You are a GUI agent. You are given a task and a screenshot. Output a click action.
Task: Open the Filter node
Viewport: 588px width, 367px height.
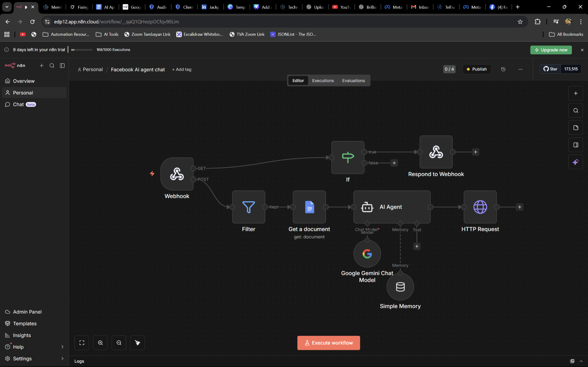coord(249,207)
